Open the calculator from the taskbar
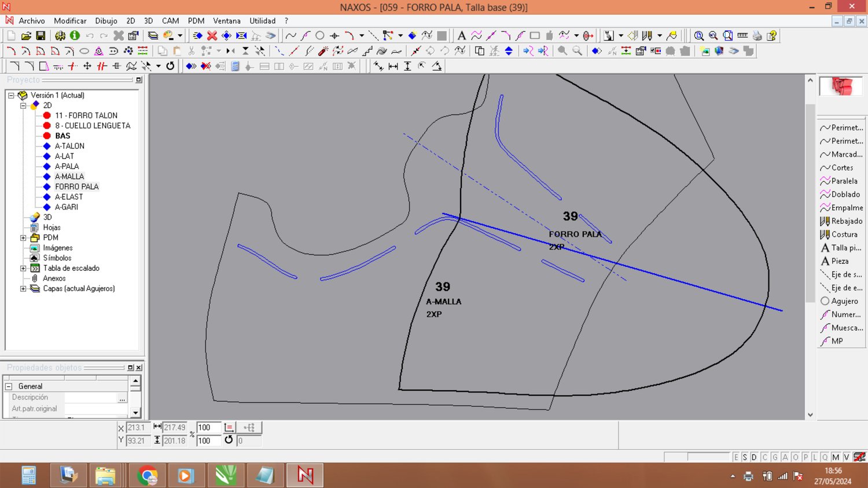 tap(28, 476)
